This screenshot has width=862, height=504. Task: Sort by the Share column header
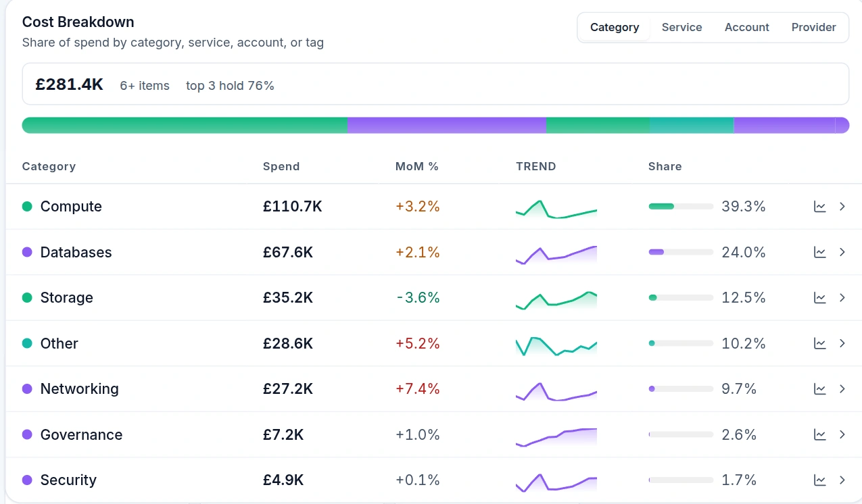[x=665, y=166]
